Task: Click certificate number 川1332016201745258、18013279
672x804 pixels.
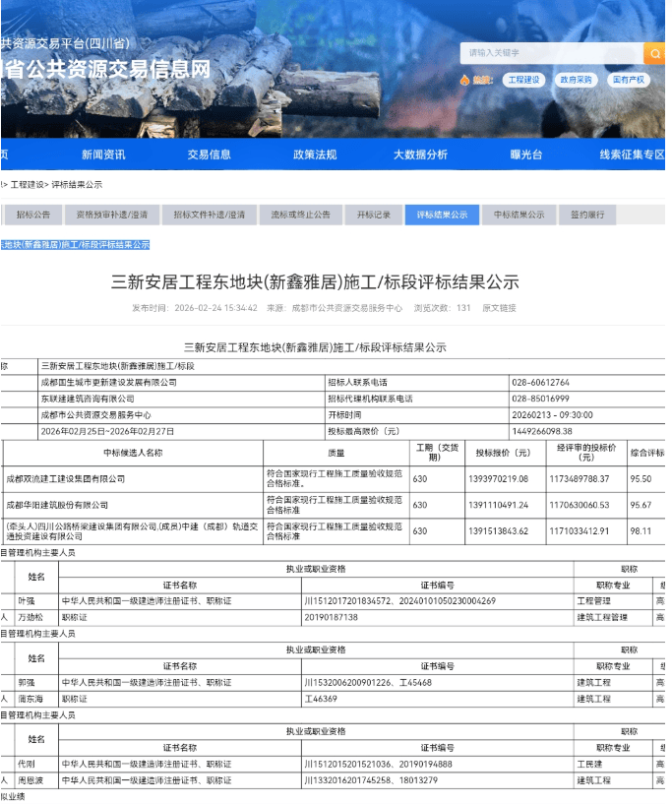Action: click(371, 780)
